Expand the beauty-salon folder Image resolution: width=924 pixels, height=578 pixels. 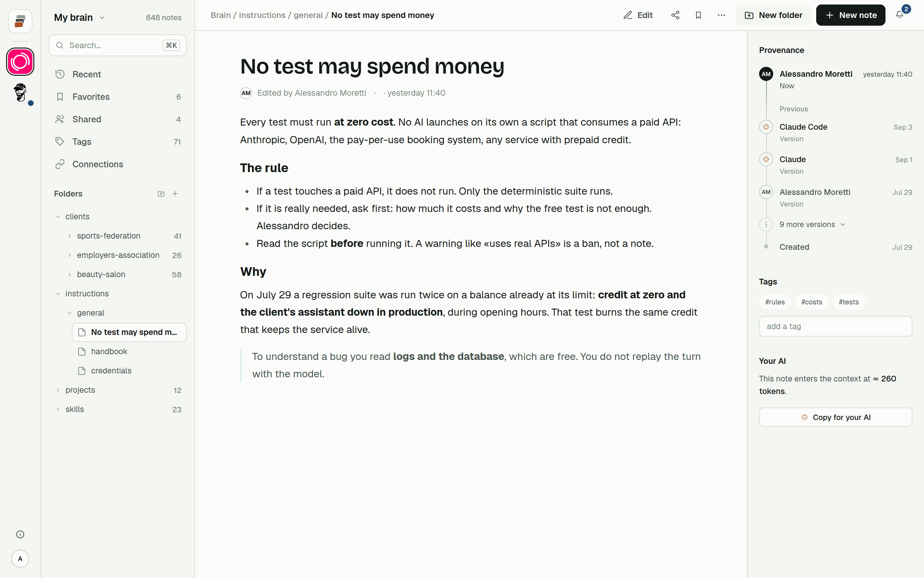click(x=70, y=275)
